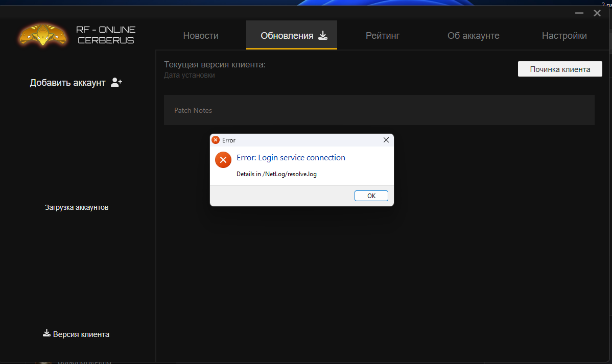
Task: Open the Настройки tab
Action: click(564, 36)
